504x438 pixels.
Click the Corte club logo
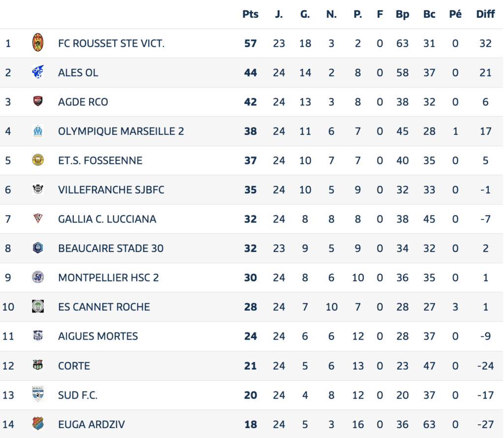point(38,365)
